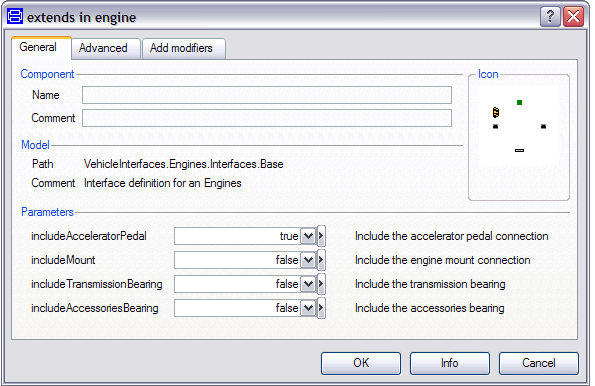This screenshot has height=386, width=595.
Task: Click the blue dialog icon in title bar
Action: tap(15, 16)
